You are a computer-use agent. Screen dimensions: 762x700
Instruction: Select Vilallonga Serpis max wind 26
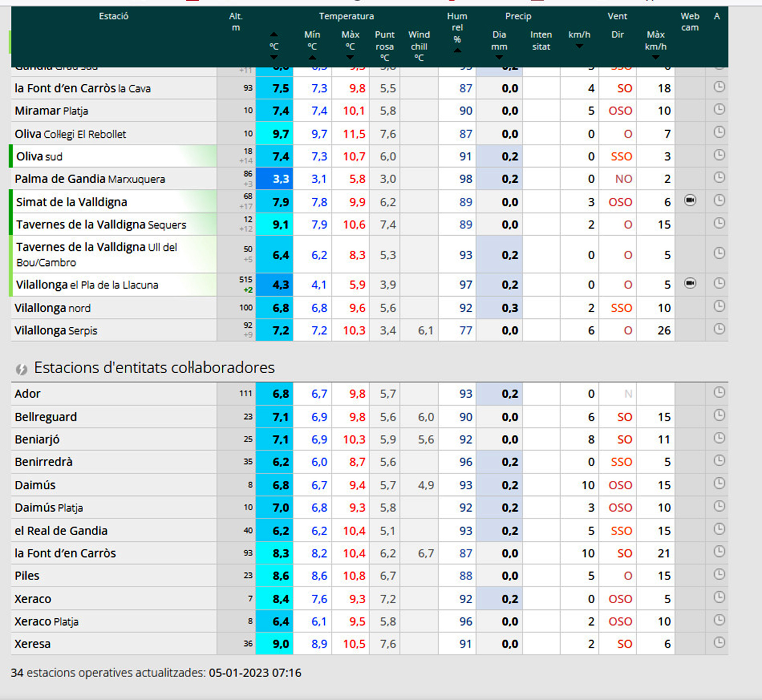(x=664, y=330)
